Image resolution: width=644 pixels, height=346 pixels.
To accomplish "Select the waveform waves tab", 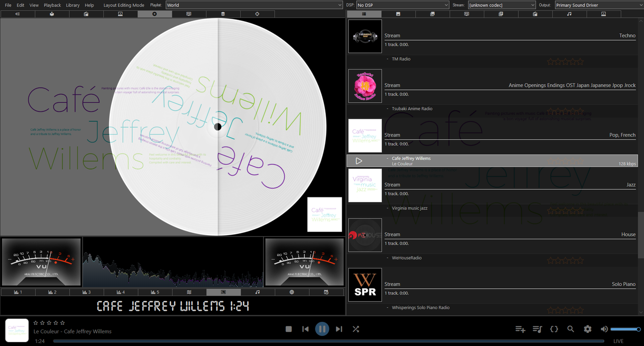I will pos(189,292).
